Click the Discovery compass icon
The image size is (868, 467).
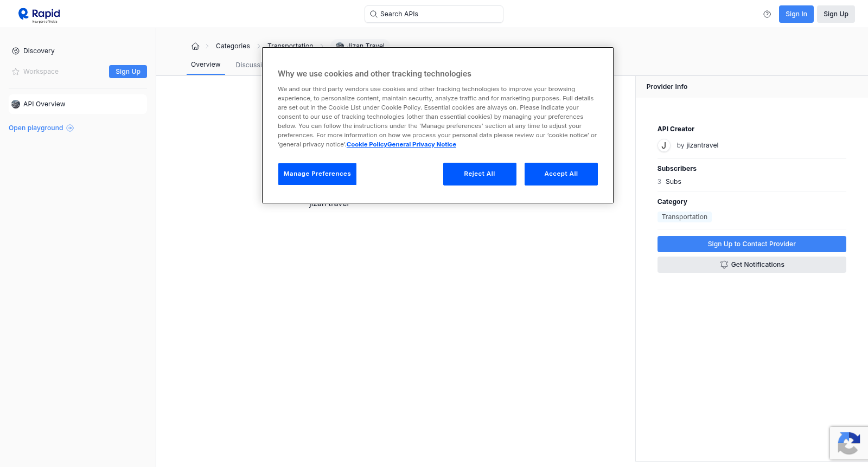pyautogui.click(x=16, y=51)
